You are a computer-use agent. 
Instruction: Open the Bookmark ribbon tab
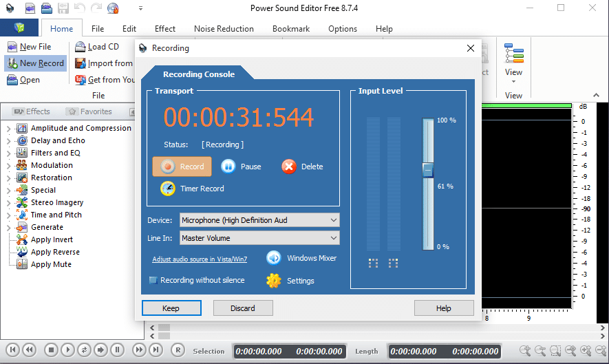point(291,29)
